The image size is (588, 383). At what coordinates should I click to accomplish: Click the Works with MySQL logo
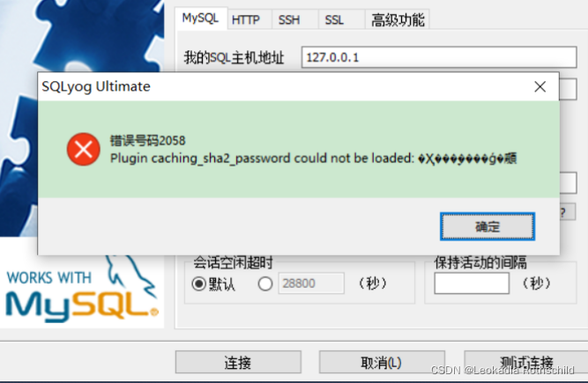click(x=82, y=292)
